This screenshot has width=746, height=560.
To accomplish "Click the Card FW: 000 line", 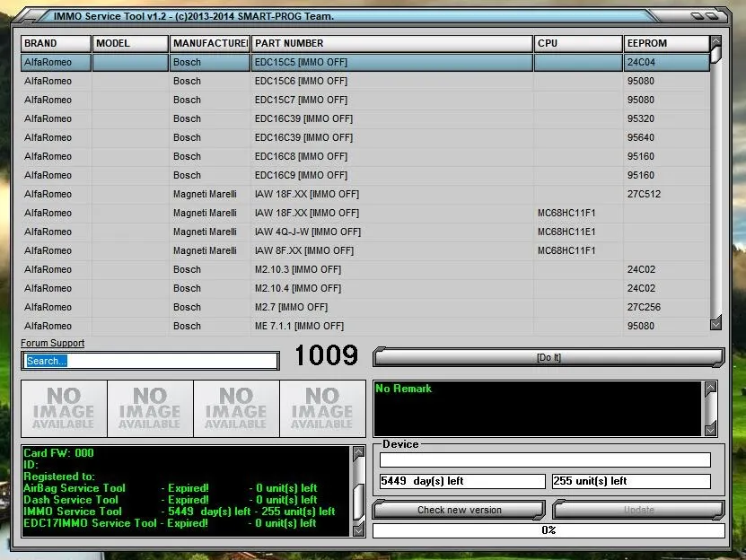I will coord(58,453).
